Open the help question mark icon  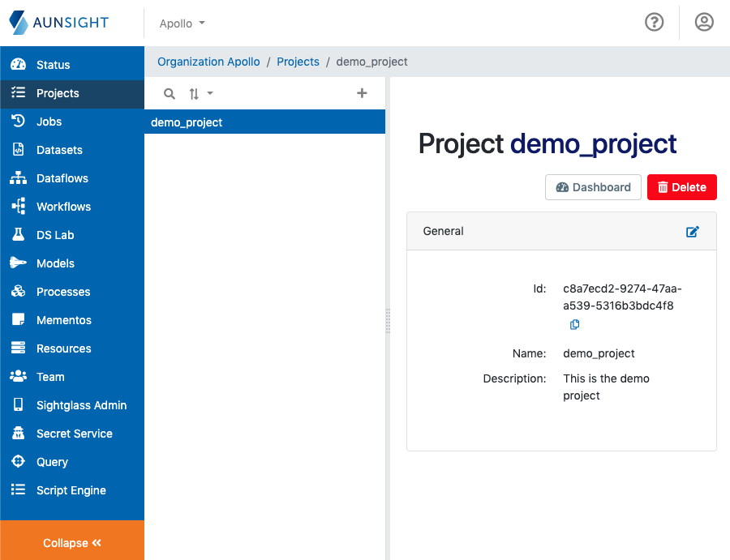[x=655, y=22]
